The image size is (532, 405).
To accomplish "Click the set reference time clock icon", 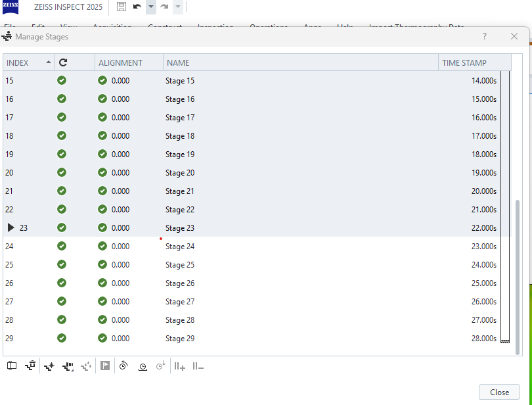I will coord(143,366).
